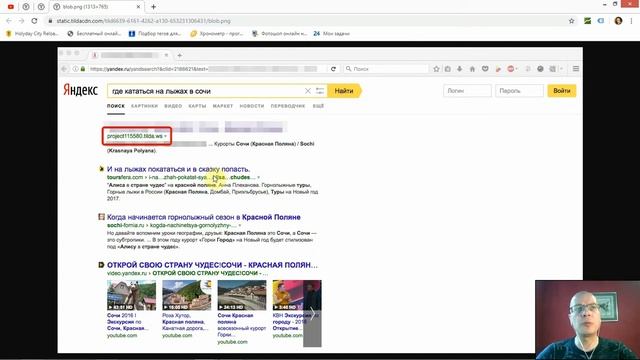Select the МАРКЕТ tab
The width and height of the screenshot is (640, 360).
pos(223,106)
